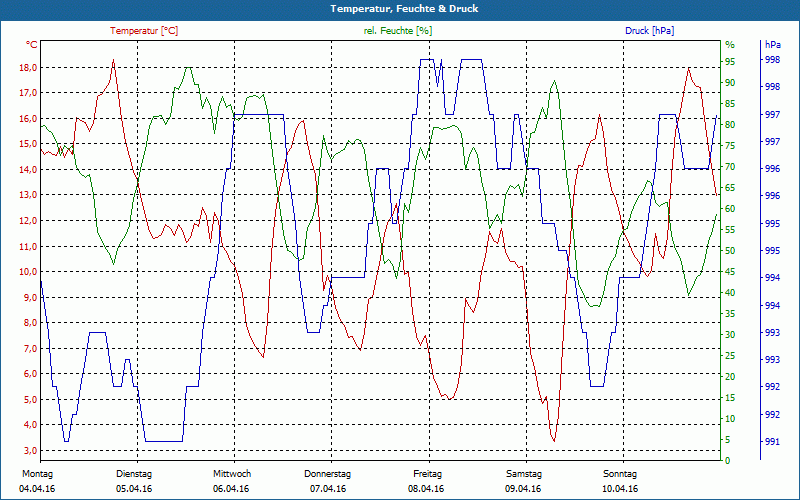Click the Samstag day label

[x=524, y=474]
